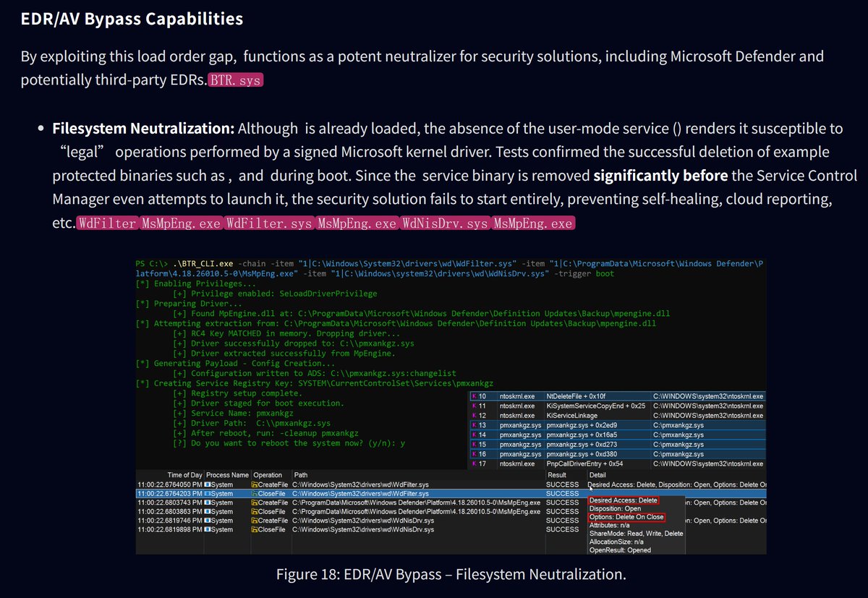Click the BTR.sys inline code tag
This screenshot has width=868, height=598.
point(235,80)
